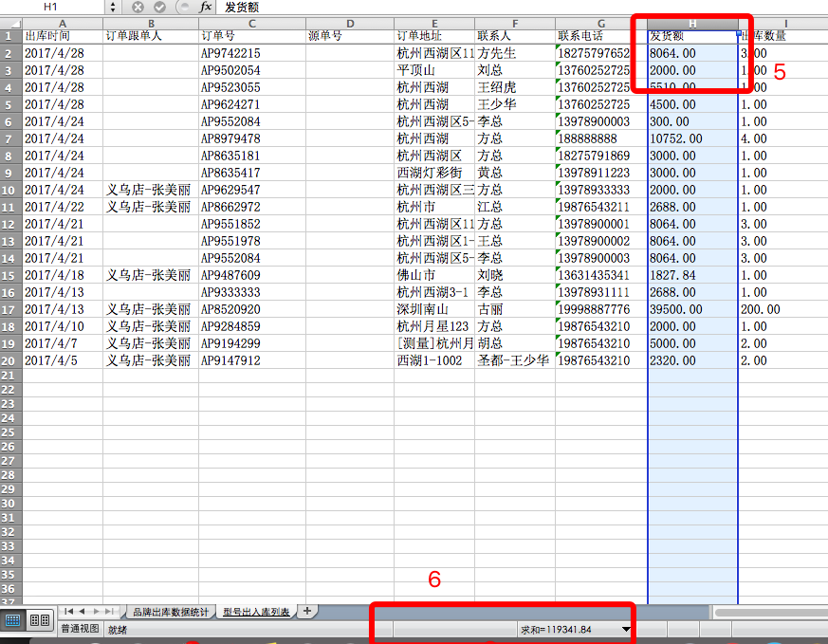Add a new sheet with plus button
The width and height of the screenshot is (828, 644).
coord(306,611)
